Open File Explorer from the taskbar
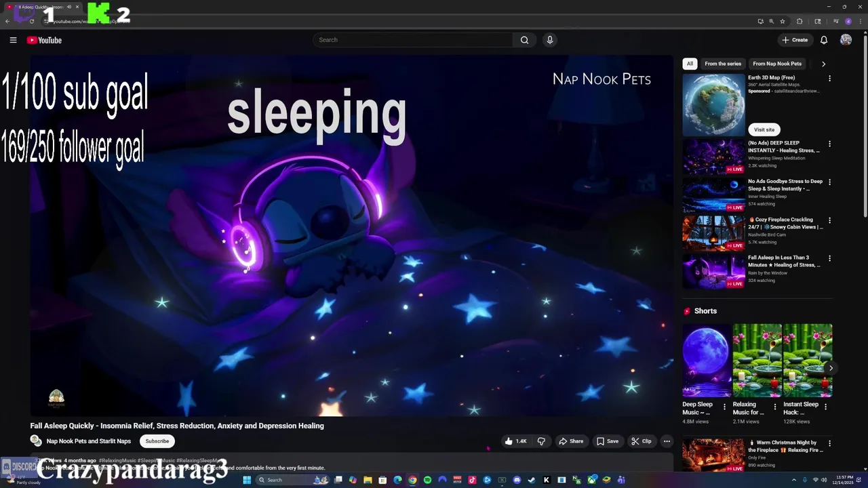 (368, 480)
